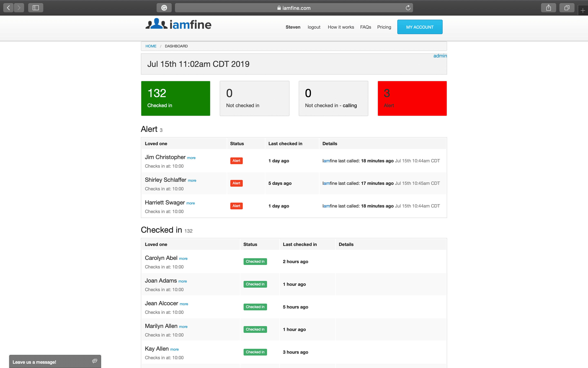Click Carolyn Abel's Checked in badge

click(255, 261)
